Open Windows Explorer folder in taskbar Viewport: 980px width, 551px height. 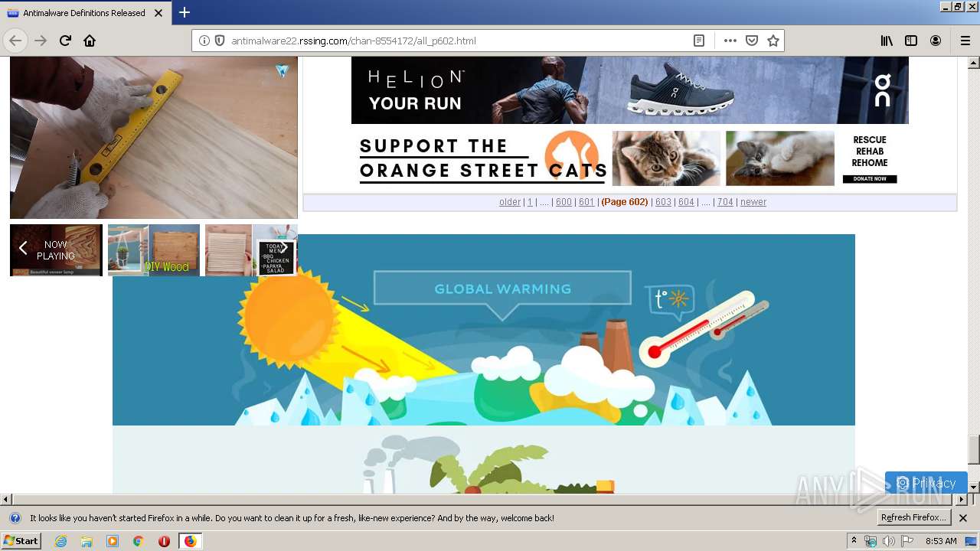(x=87, y=541)
